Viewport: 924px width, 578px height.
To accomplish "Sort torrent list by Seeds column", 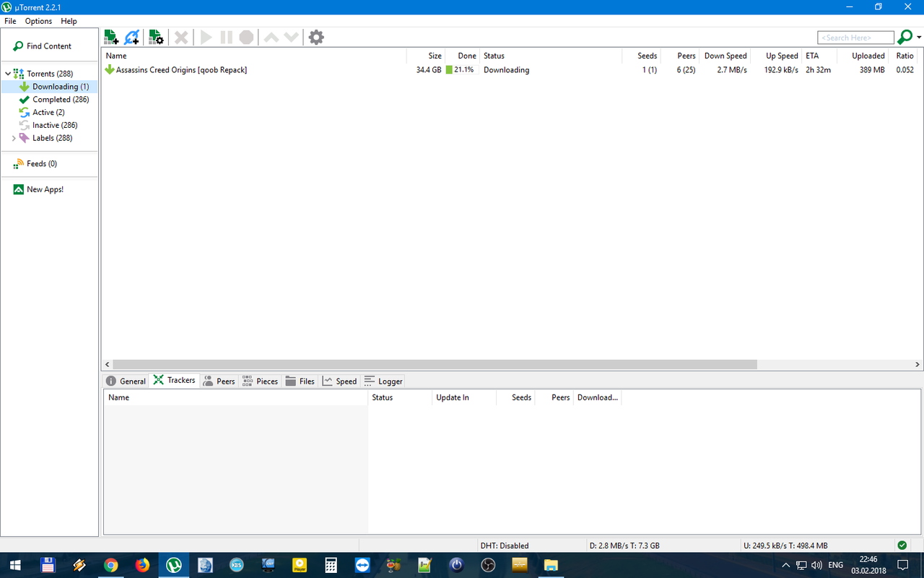I will [641, 56].
